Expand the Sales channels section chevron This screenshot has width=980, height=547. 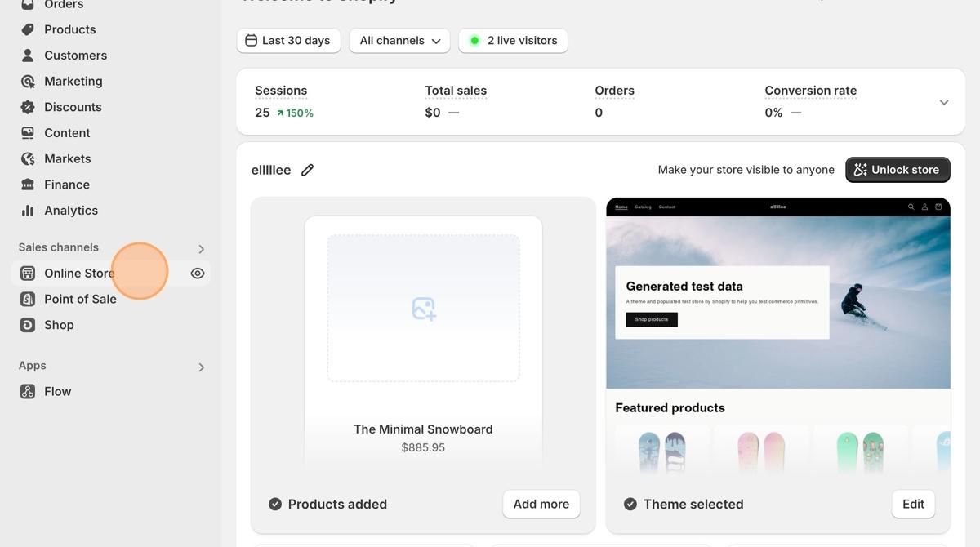201,249
